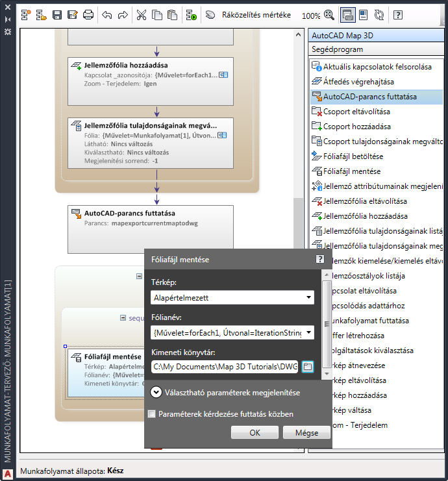Open an existing workflow file
Image resolution: width=448 pixels, height=481 pixels.
[x=41, y=15]
